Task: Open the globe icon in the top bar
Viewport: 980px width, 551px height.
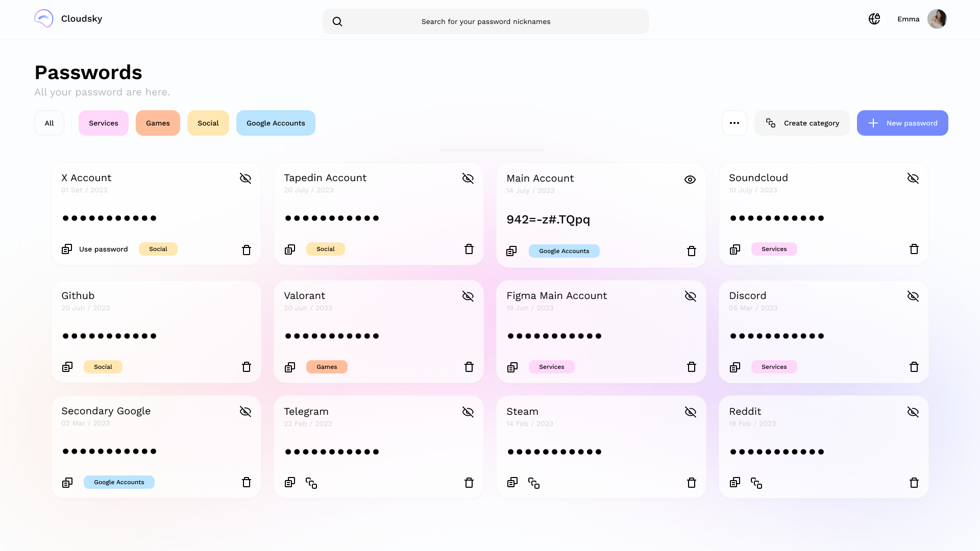Action: (874, 18)
